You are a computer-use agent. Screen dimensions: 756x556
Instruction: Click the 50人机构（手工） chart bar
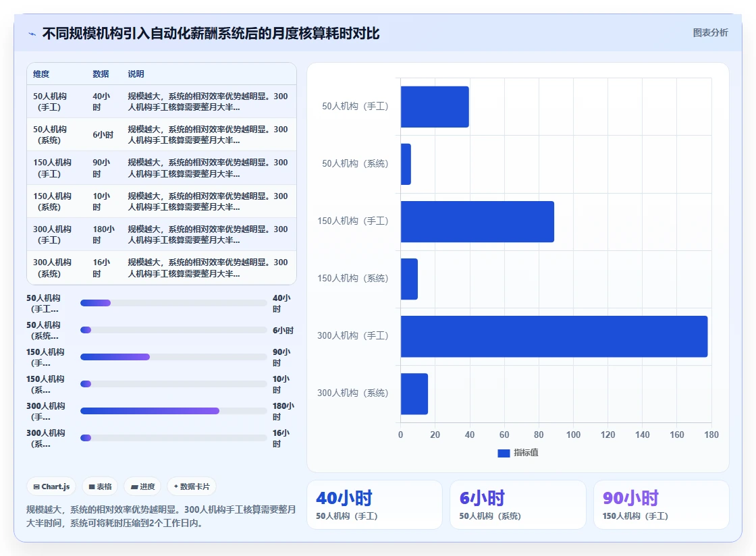[x=435, y=107]
